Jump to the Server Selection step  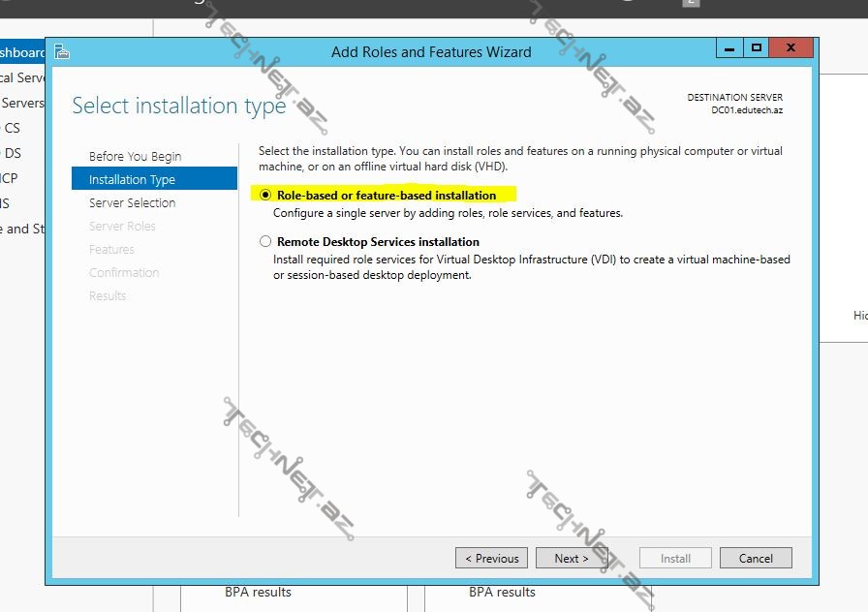[x=132, y=202]
